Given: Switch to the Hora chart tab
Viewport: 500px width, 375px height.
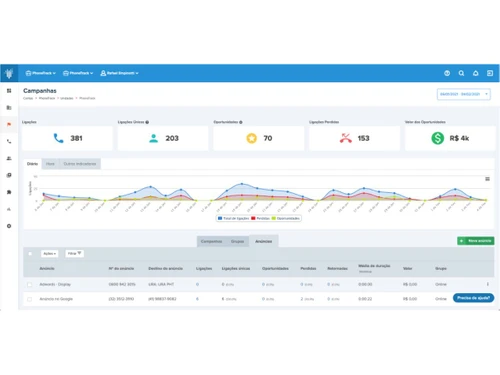Looking at the screenshot, I should coord(50,164).
